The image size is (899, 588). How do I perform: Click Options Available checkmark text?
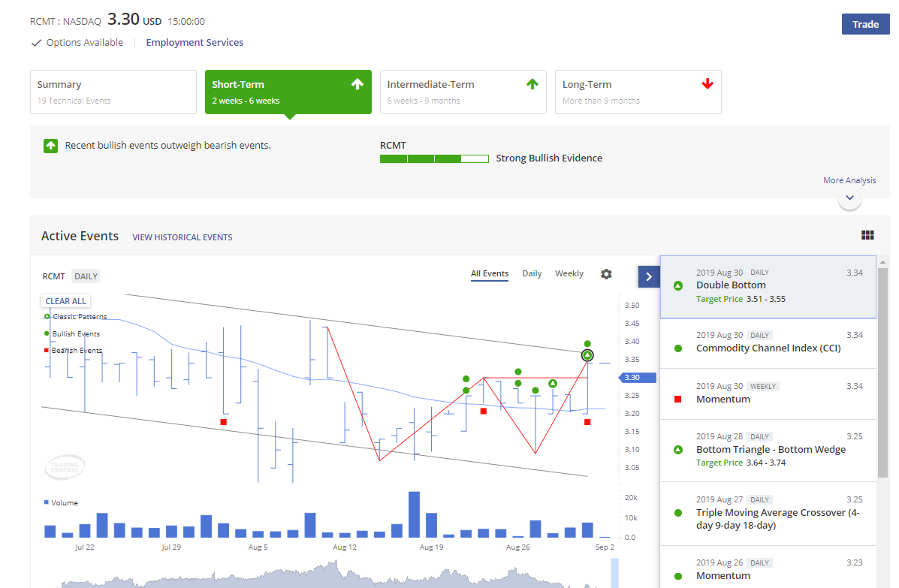tap(78, 42)
